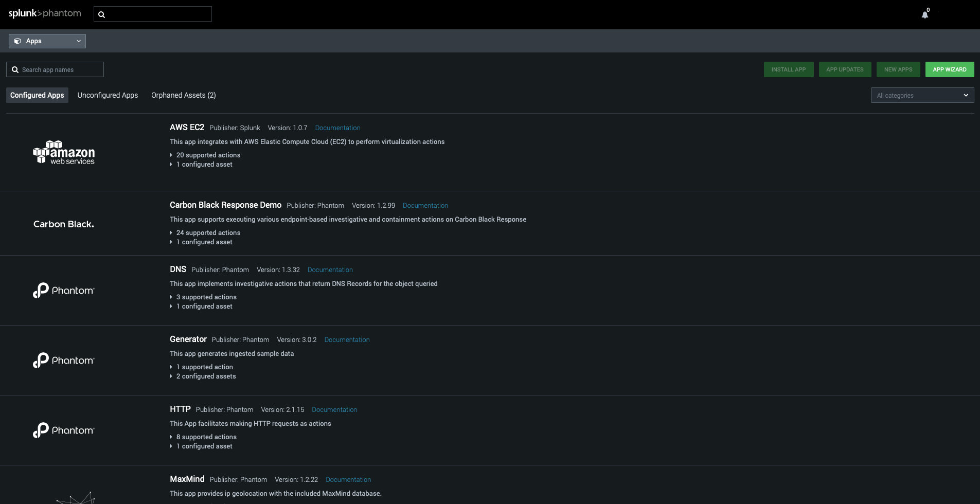
Task: Expand Carbon Black 24 supported actions
Action: click(x=205, y=233)
